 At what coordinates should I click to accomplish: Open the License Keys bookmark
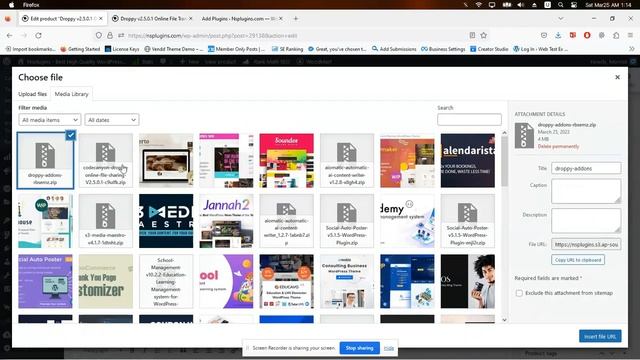(x=122, y=49)
